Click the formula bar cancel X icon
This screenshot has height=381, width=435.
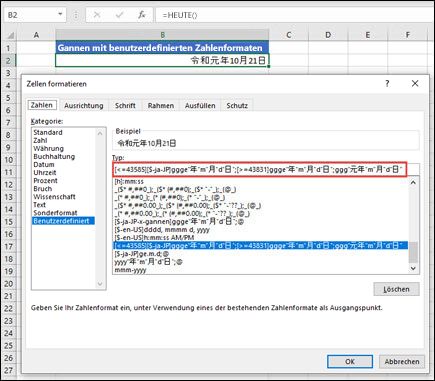pos(97,15)
